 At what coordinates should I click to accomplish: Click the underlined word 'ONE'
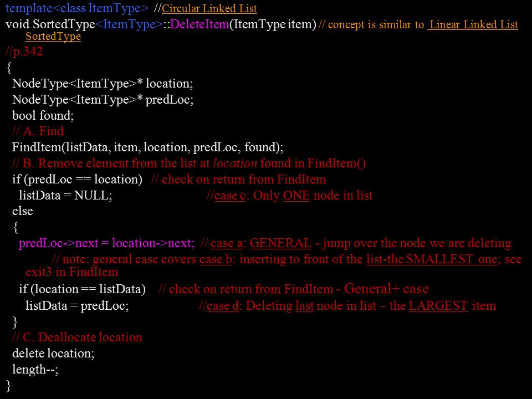296,196
